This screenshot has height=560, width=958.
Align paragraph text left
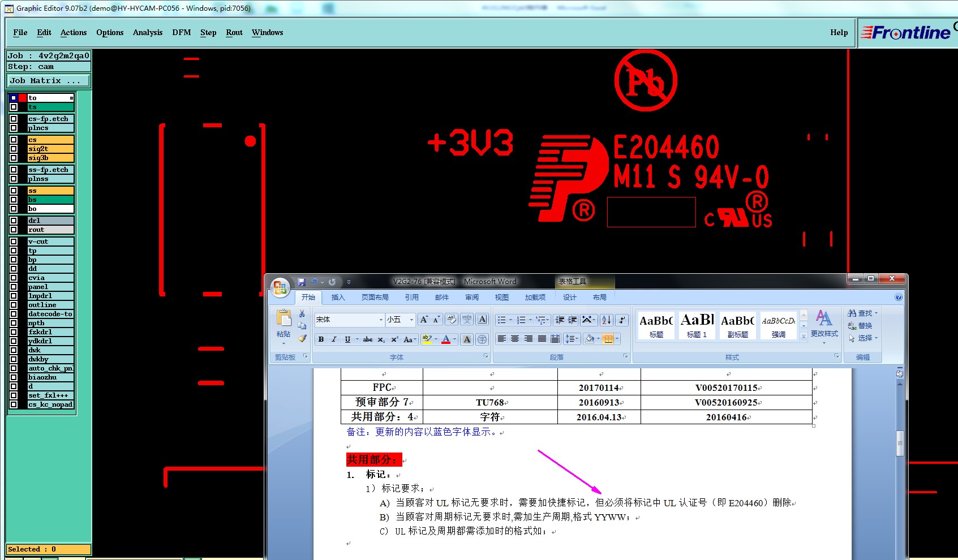pos(501,339)
